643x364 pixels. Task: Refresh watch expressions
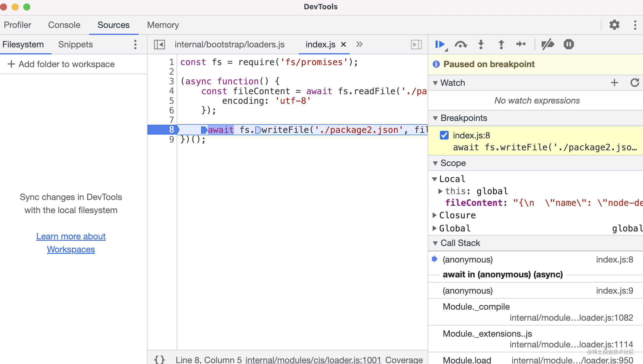click(x=635, y=83)
